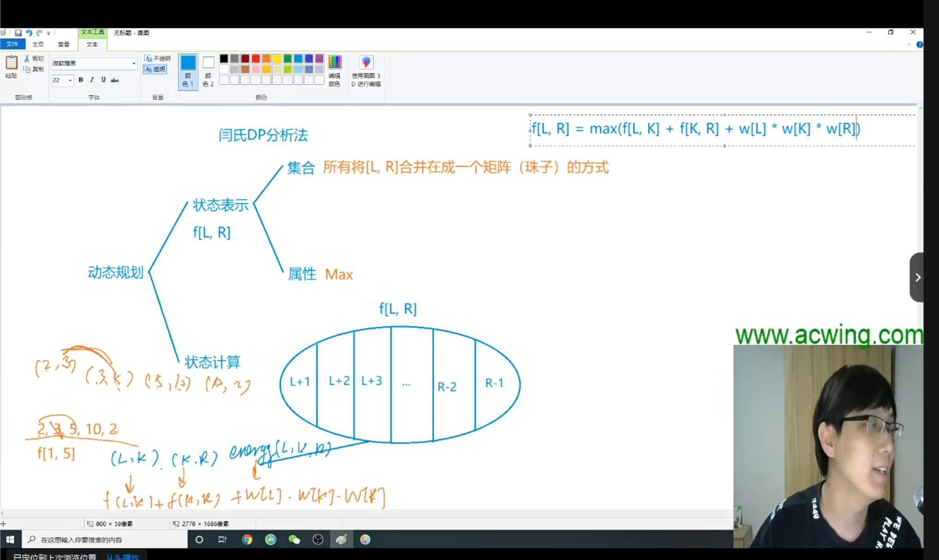Pick the brown swatch in second row
Viewport: 939px width, 560px height.
245,69
